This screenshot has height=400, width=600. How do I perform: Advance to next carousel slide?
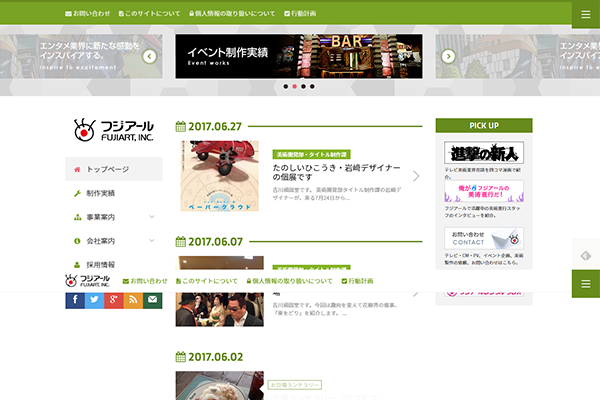pyautogui.click(x=448, y=56)
